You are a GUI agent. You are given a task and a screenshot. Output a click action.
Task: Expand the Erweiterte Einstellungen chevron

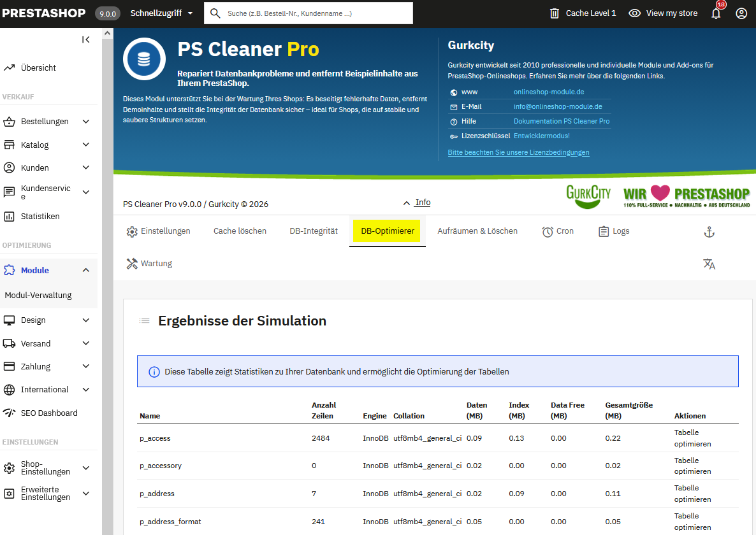tap(86, 493)
